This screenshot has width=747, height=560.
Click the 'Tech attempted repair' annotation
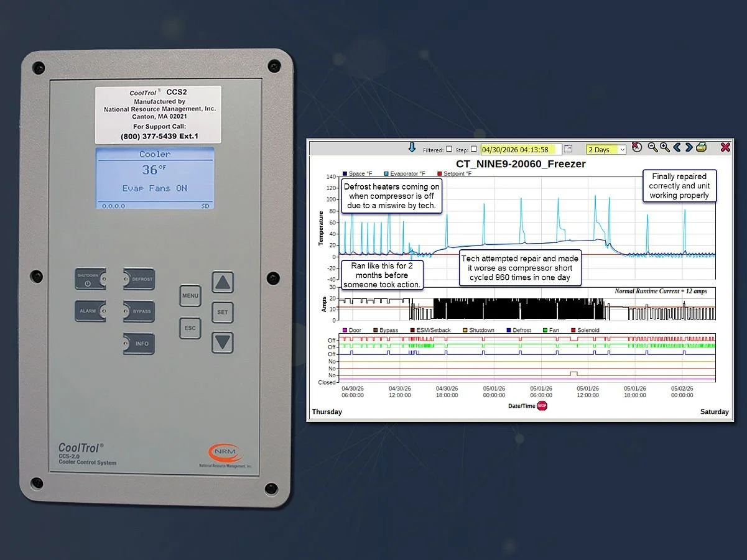tap(520, 268)
